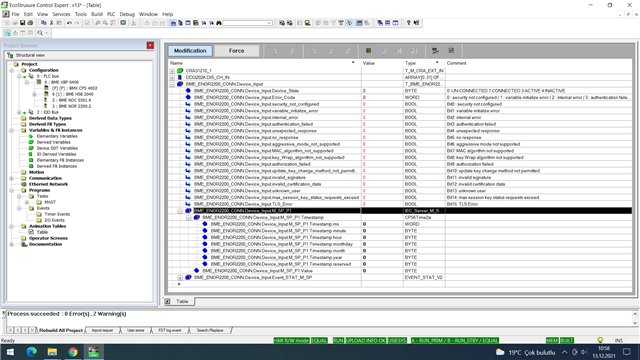Click the Device_State value cell

pos(382,91)
